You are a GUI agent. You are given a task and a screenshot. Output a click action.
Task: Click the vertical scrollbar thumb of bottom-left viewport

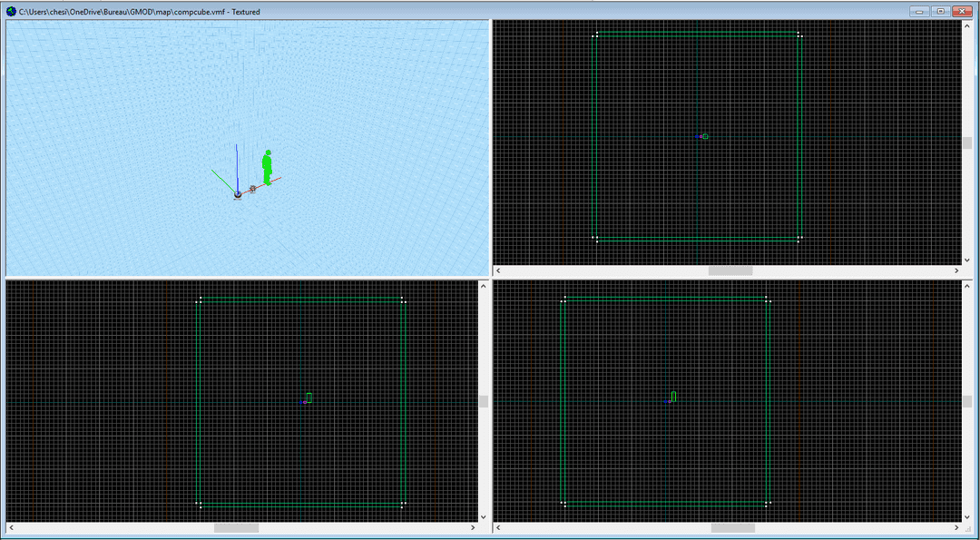click(x=484, y=401)
